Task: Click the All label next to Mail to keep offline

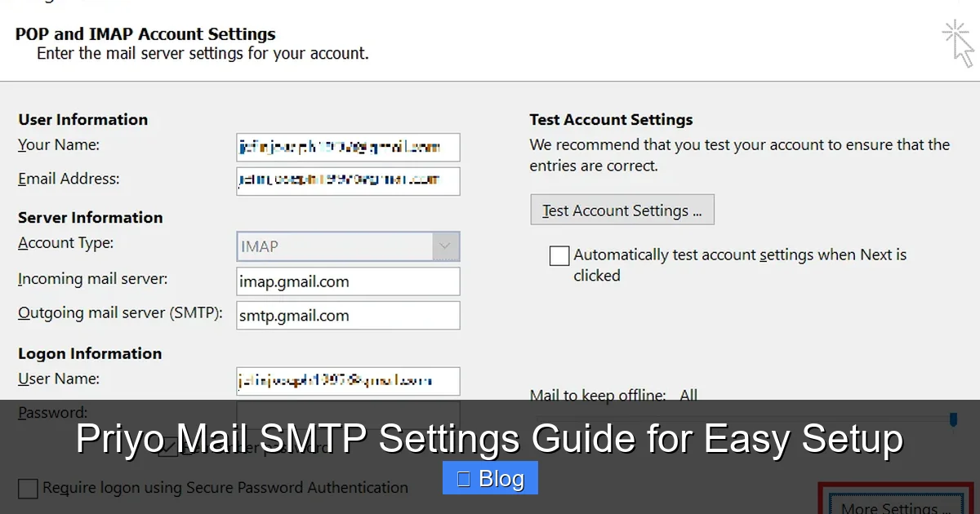Action: click(688, 395)
